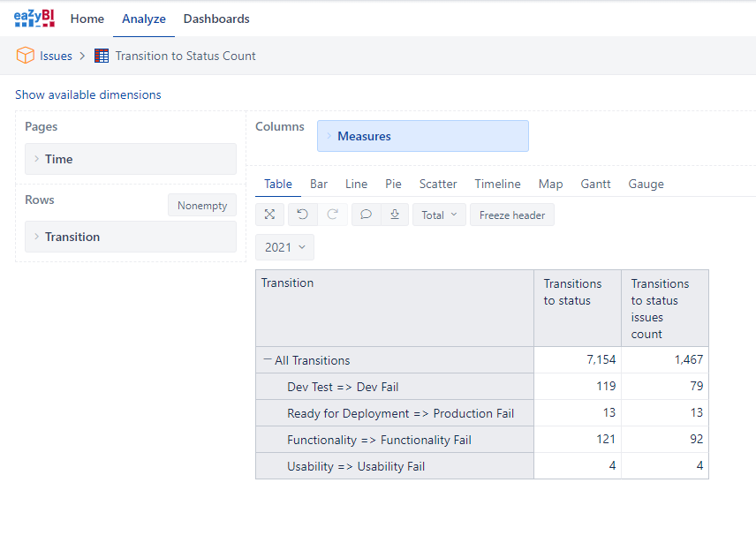Click Transitions to status issues count header

pos(665,308)
